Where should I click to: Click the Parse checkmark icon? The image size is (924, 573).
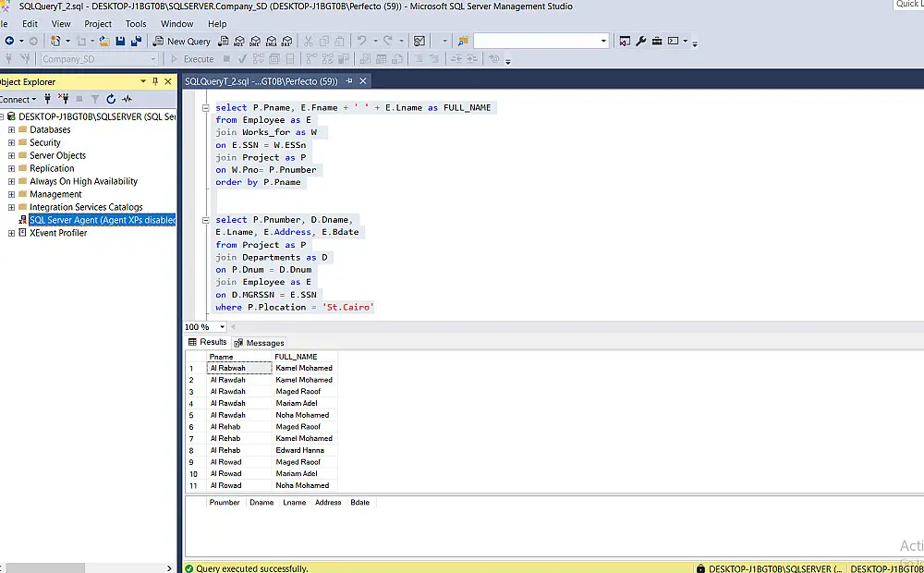pos(242,59)
